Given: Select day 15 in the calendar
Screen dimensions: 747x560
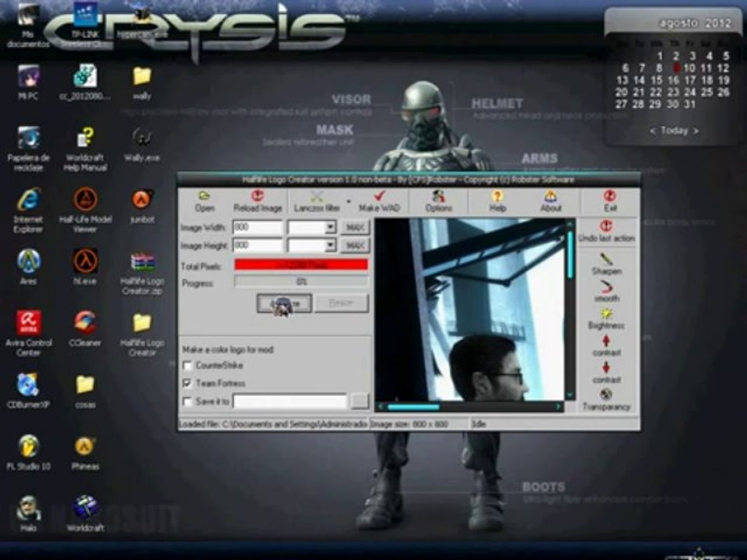Looking at the screenshot, I should 657,80.
